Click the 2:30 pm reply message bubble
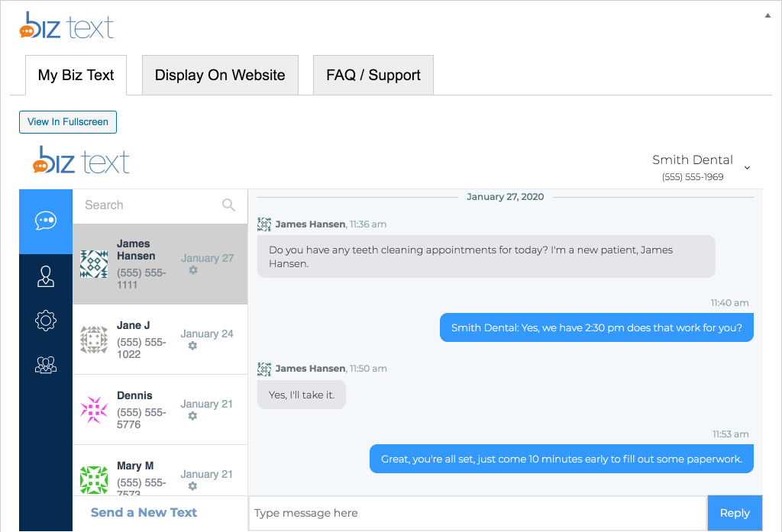The width and height of the screenshot is (782, 532). (596, 327)
